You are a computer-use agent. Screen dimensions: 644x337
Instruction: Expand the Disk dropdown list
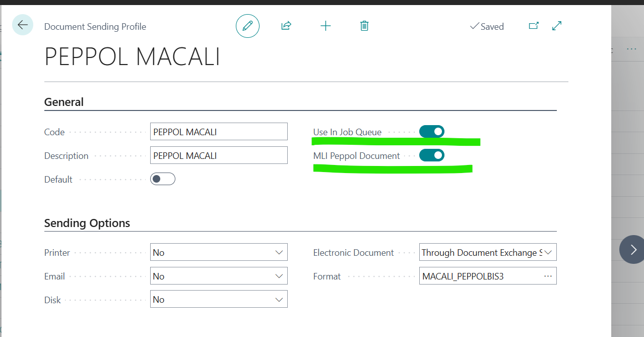coord(219,300)
